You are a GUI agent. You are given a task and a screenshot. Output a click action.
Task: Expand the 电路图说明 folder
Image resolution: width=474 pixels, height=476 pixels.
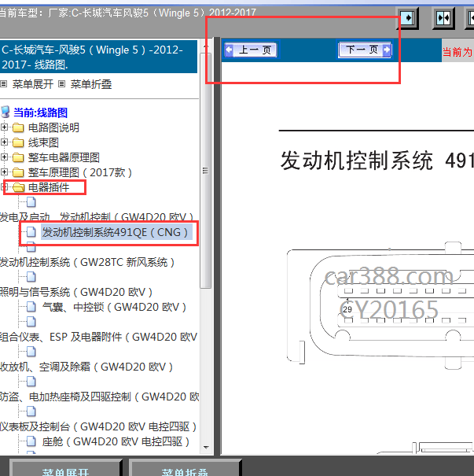point(4,127)
